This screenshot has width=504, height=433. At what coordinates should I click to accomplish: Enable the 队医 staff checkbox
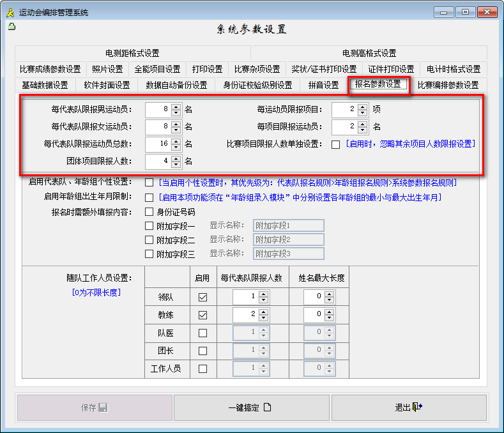(202, 333)
